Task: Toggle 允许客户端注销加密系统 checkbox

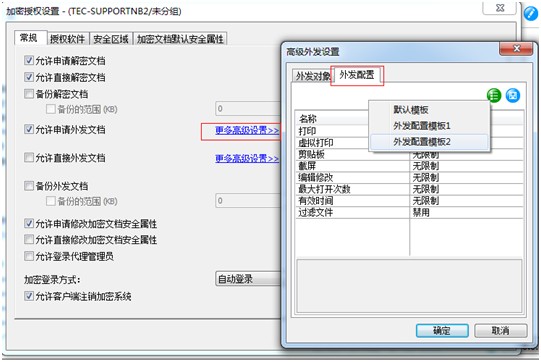Action: (29, 296)
